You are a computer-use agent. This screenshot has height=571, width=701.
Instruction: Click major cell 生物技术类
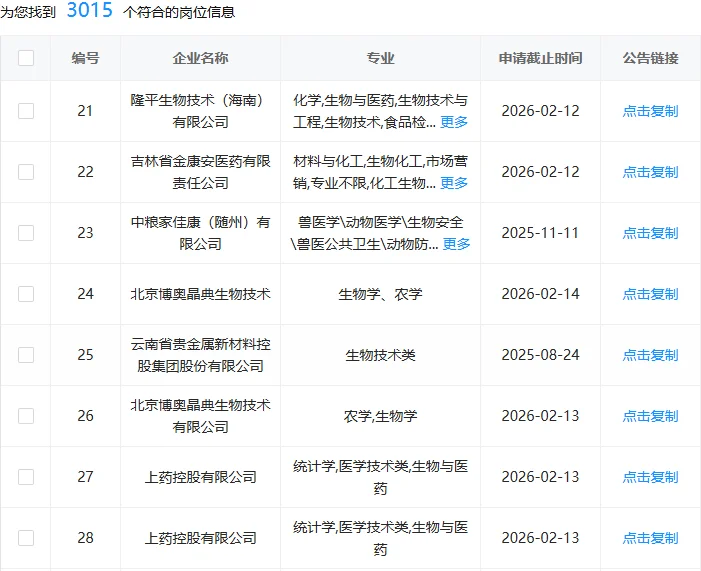[x=380, y=355]
